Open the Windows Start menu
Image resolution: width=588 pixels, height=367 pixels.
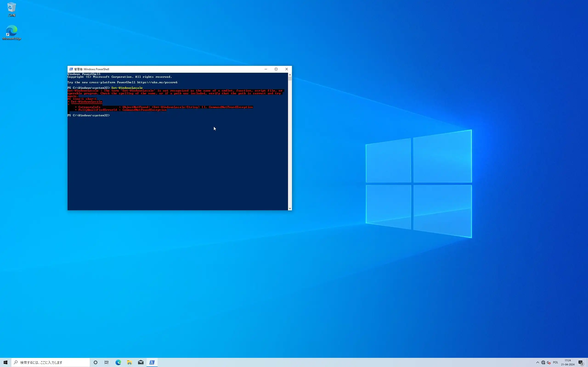pyautogui.click(x=5, y=362)
